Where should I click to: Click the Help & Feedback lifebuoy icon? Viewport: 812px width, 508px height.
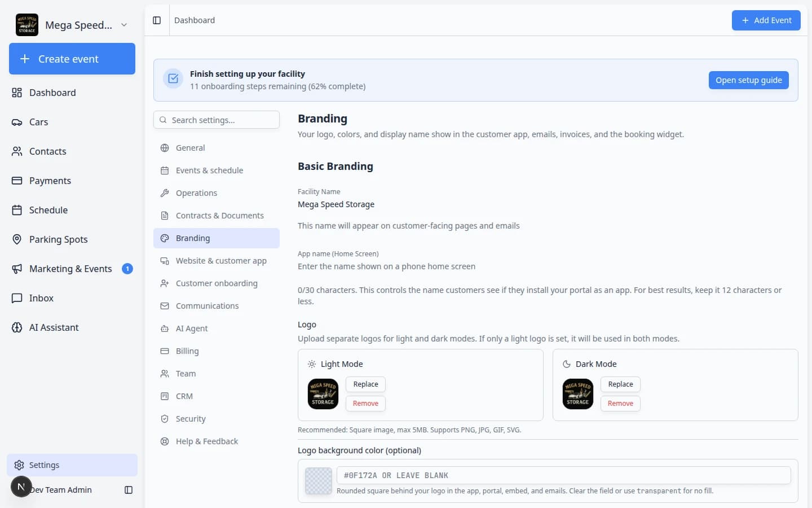pos(165,441)
